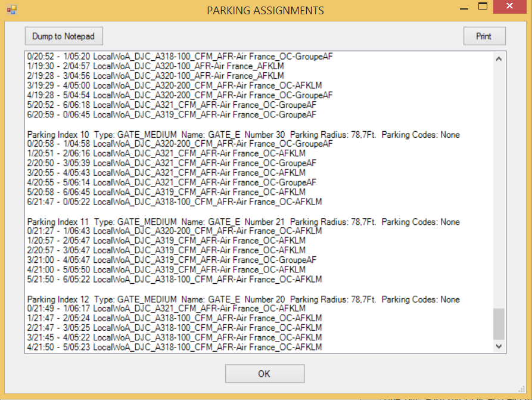Image resolution: width=532 pixels, height=400 pixels.
Task: Click the Print button
Action: (484, 36)
